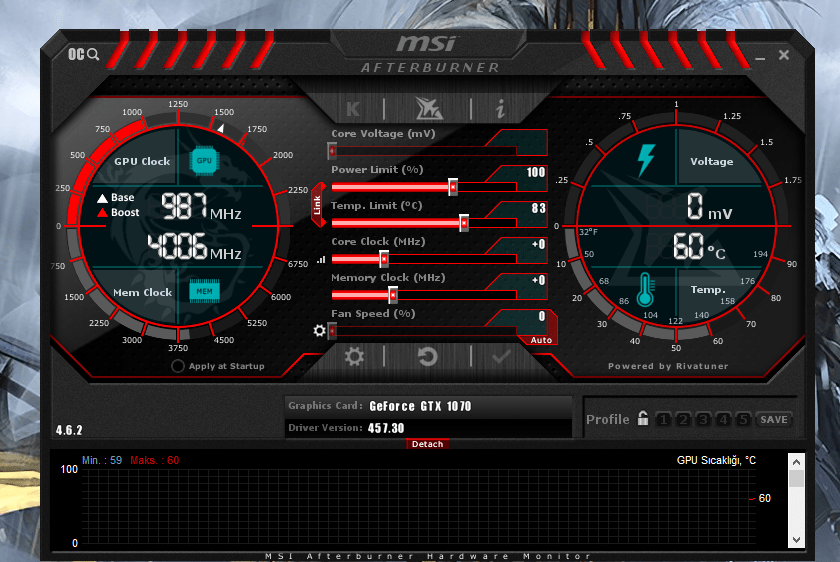The image size is (840, 562).
Task: Click the Memory Clock slider handle
Action: pos(393,295)
